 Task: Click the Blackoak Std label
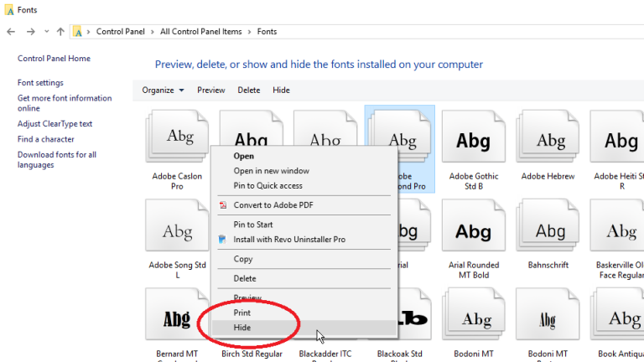click(400, 355)
